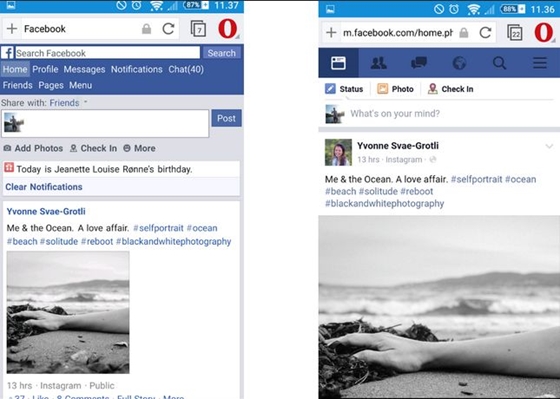Click the Search button
The image size is (560, 399).
click(221, 53)
